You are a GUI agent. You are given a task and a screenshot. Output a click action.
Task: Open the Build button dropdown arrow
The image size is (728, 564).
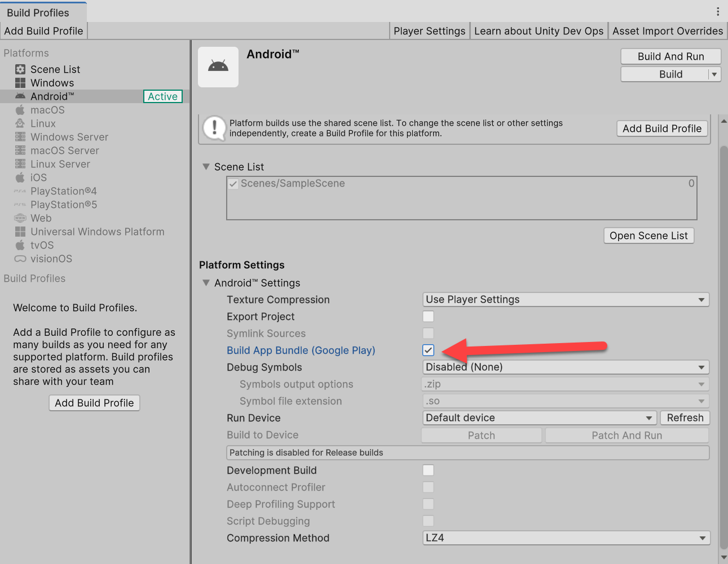[x=714, y=74]
